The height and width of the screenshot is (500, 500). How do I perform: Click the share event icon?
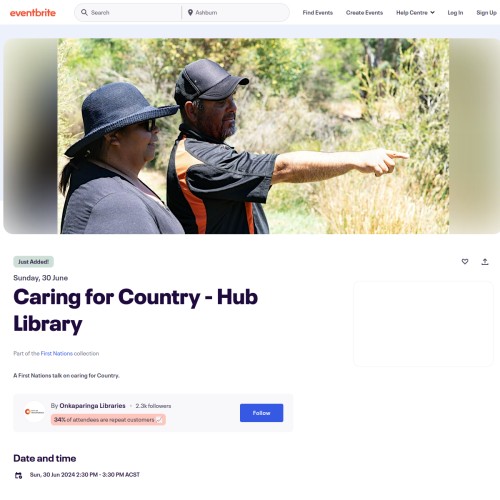click(485, 262)
